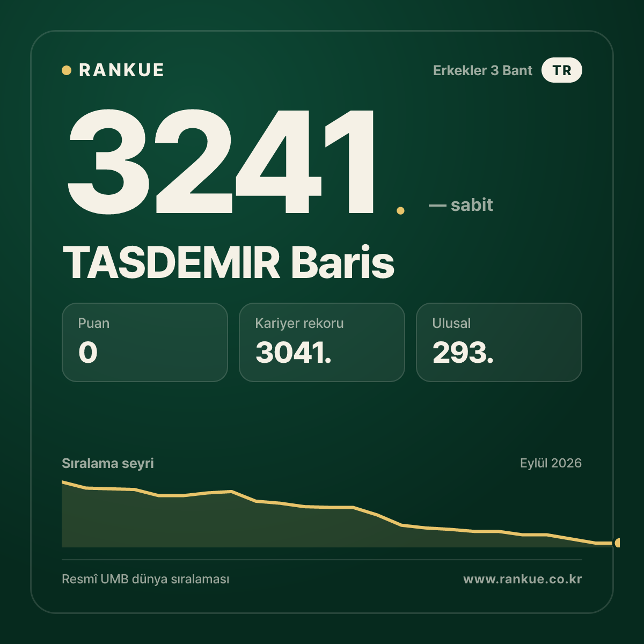Click the 3041. career record value

pyautogui.click(x=294, y=353)
